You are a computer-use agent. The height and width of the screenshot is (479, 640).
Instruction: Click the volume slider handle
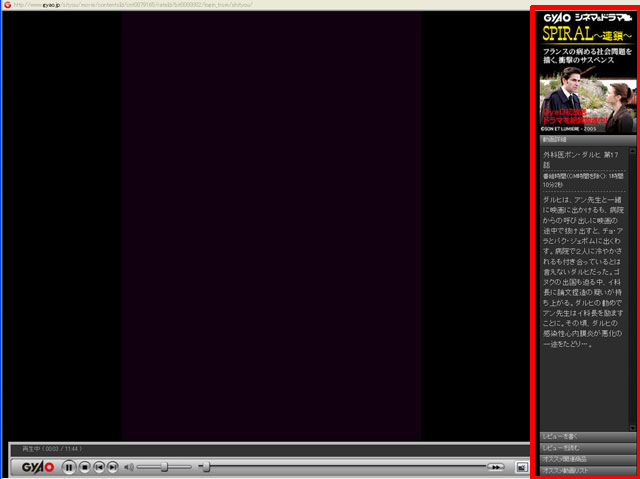pos(164,467)
